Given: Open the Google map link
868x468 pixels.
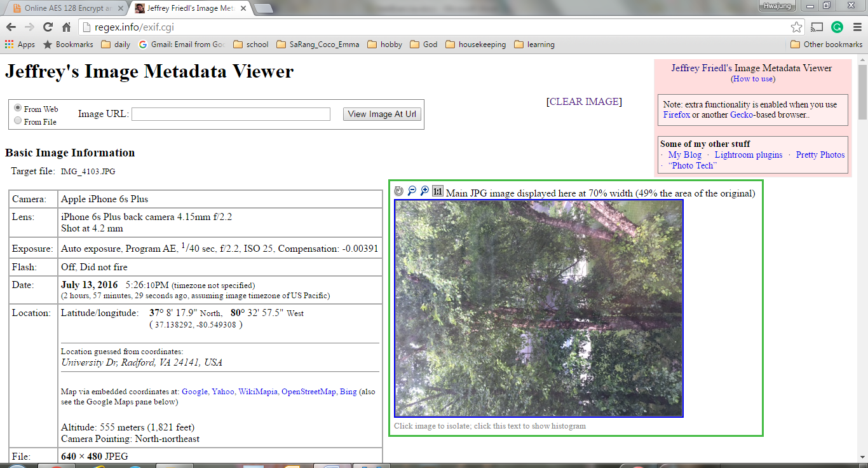Looking at the screenshot, I should pos(194,392).
